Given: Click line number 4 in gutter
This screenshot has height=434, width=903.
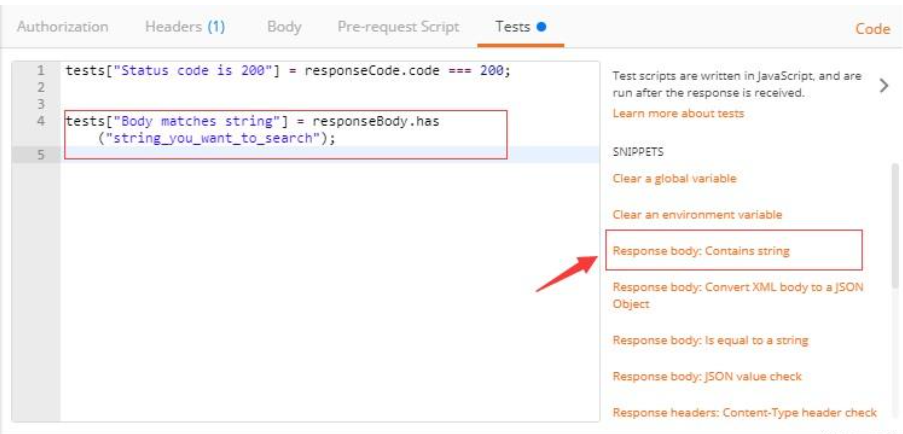Looking at the screenshot, I should pyautogui.click(x=40, y=121).
